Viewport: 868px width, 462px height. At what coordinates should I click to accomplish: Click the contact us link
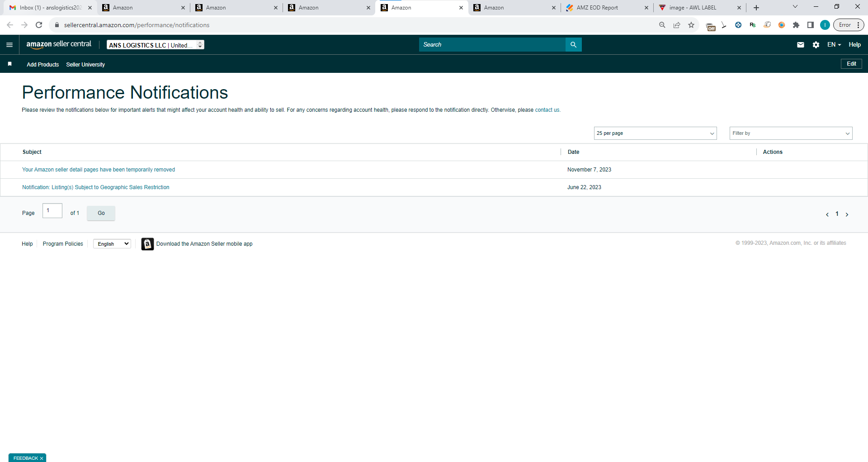547,110
